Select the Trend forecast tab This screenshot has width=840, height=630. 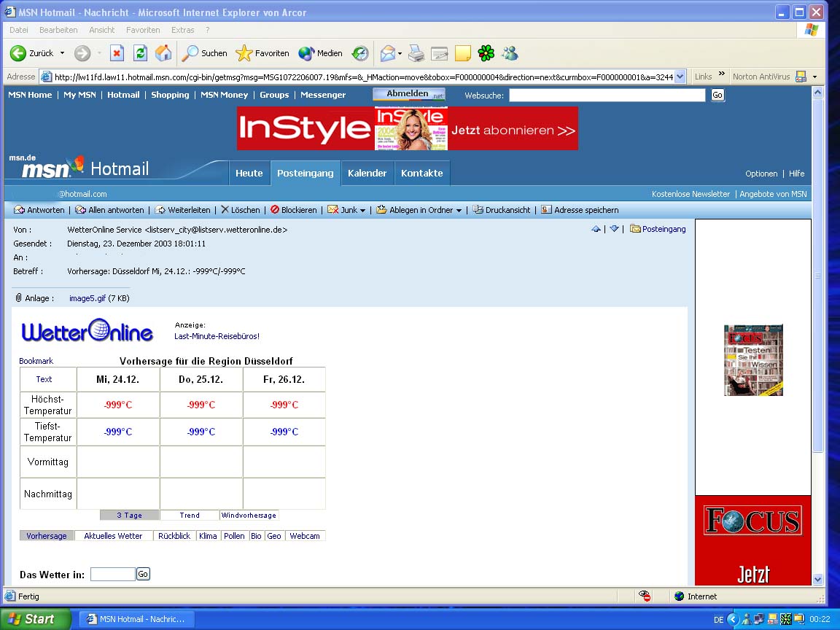(190, 516)
